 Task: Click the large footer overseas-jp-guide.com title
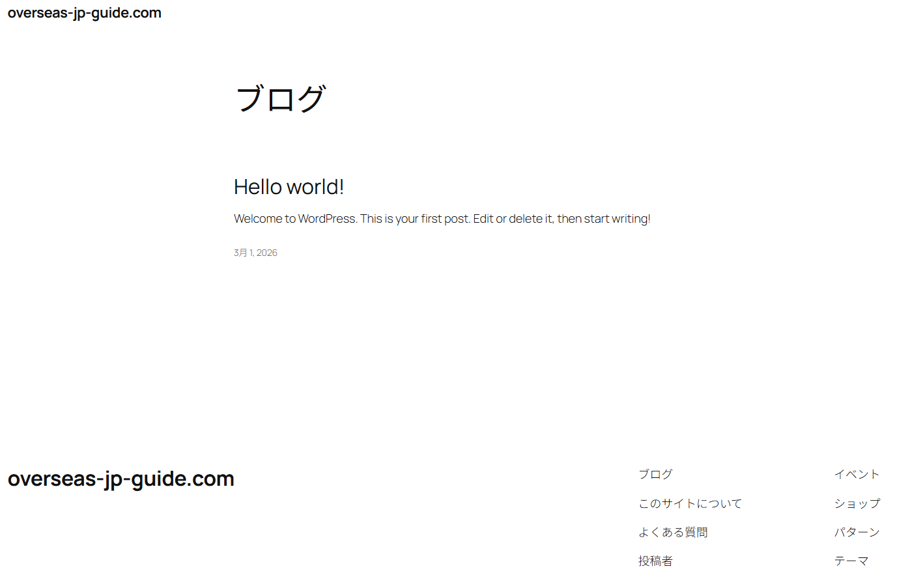pos(121,479)
